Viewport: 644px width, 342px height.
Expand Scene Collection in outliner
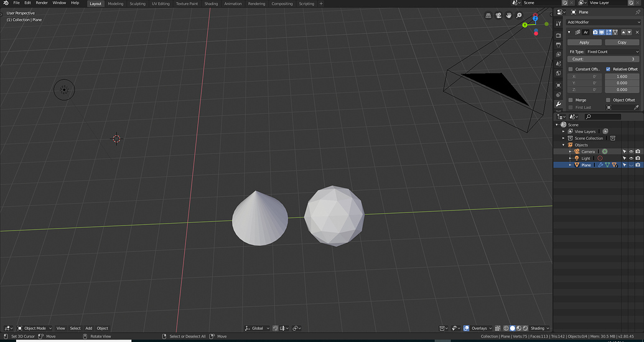click(x=564, y=138)
